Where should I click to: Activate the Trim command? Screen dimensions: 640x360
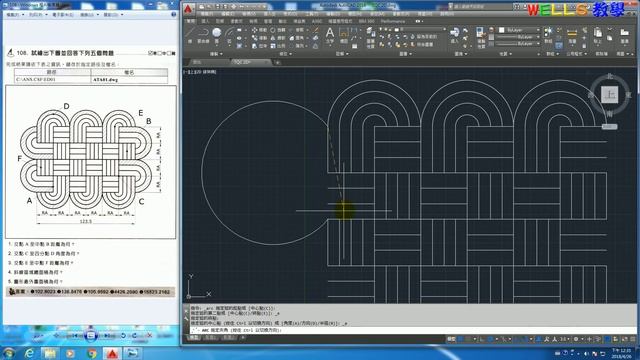[x=297, y=30]
